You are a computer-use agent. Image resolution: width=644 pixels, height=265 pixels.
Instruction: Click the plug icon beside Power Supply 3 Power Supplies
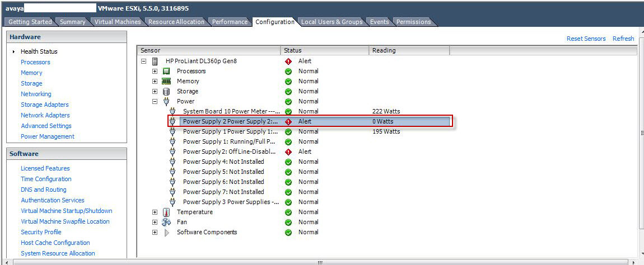click(x=172, y=202)
